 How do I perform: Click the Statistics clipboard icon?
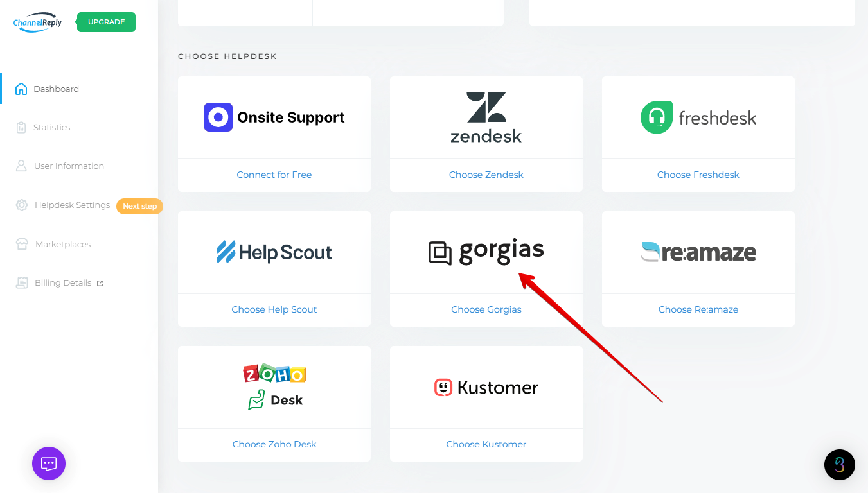coord(21,127)
